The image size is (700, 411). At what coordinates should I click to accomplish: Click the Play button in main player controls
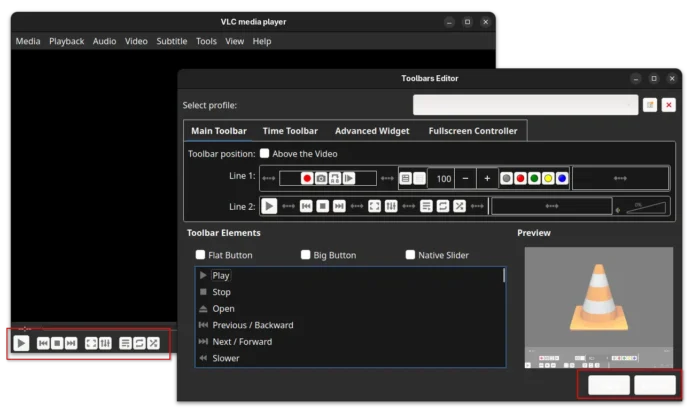(x=21, y=343)
